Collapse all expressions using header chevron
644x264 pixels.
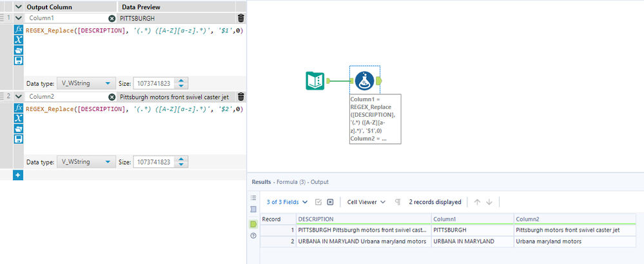click(18, 7)
